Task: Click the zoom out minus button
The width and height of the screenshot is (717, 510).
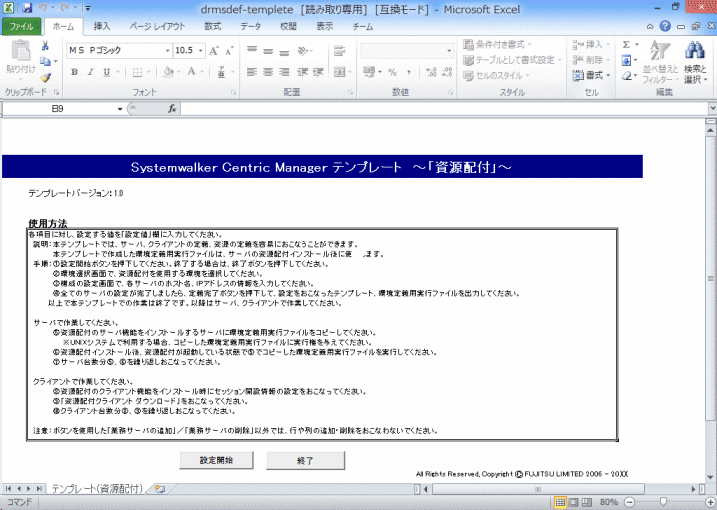Action: [x=630, y=502]
